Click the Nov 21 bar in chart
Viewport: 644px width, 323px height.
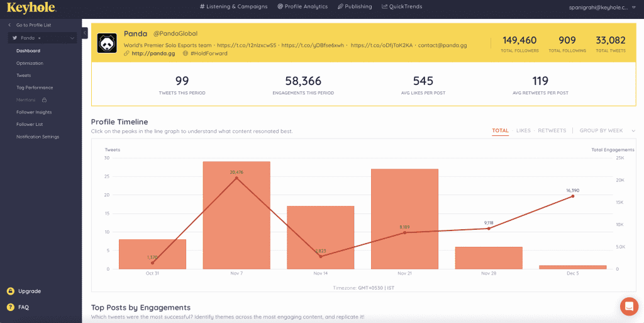[404, 219]
